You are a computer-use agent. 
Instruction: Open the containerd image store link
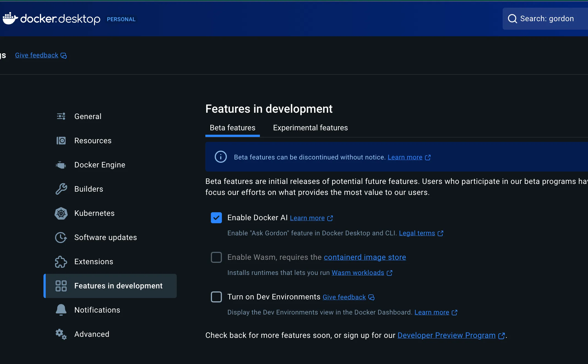click(365, 257)
